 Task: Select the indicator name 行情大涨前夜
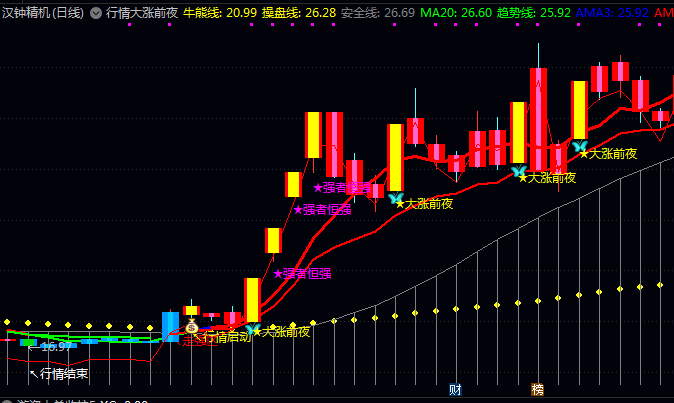point(142,13)
